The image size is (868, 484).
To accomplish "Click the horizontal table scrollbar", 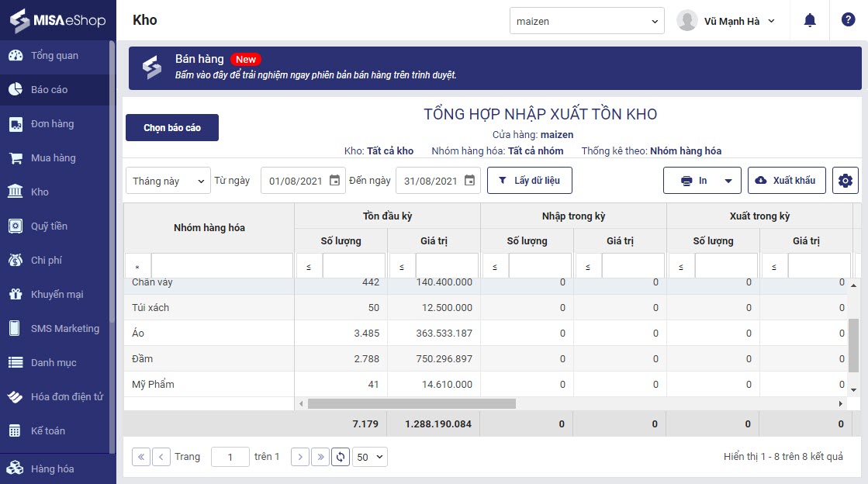I will tap(411, 404).
